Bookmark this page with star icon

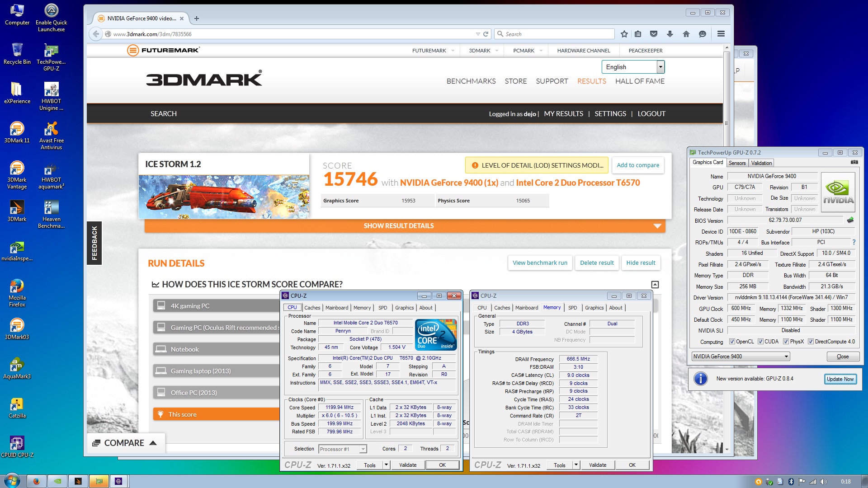pos(624,34)
